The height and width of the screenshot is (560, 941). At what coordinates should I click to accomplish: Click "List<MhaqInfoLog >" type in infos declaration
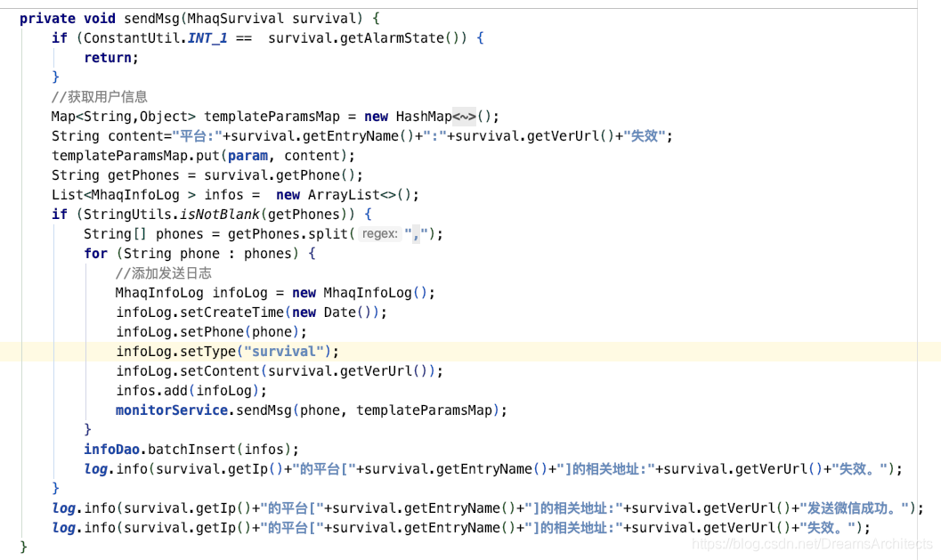point(124,195)
